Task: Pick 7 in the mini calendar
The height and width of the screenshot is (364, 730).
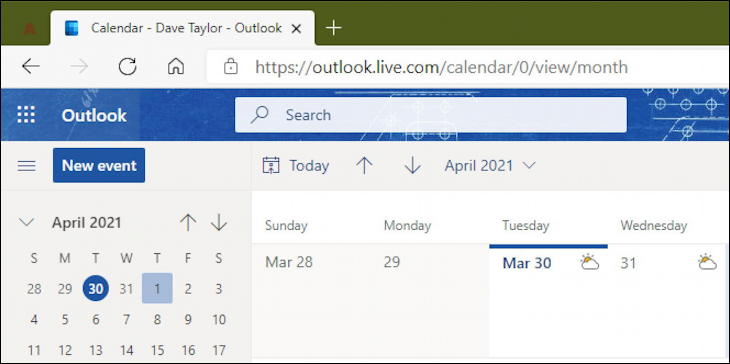Action: point(126,320)
